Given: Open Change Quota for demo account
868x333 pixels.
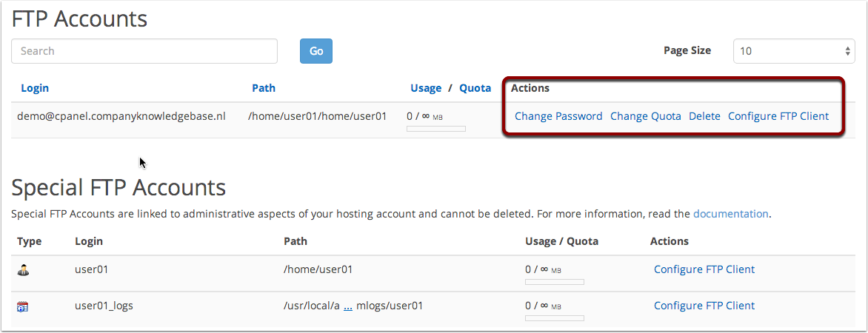Looking at the screenshot, I should coord(645,116).
